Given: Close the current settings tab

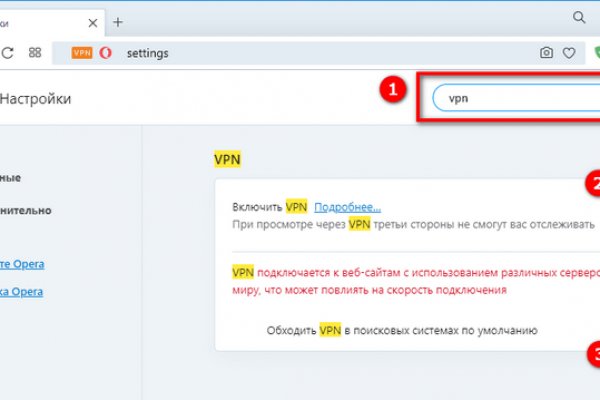Looking at the screenshot, I should 92,21.
